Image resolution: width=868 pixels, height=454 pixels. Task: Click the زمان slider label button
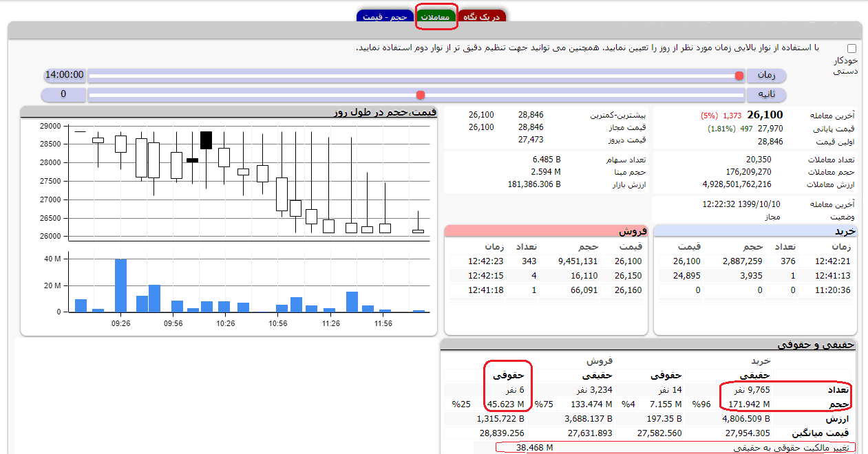click(x=767, y=76)
